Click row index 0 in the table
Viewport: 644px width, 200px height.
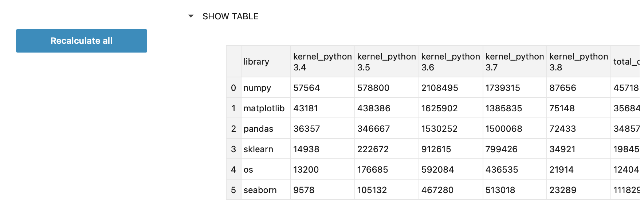click(x=233, y=88)
